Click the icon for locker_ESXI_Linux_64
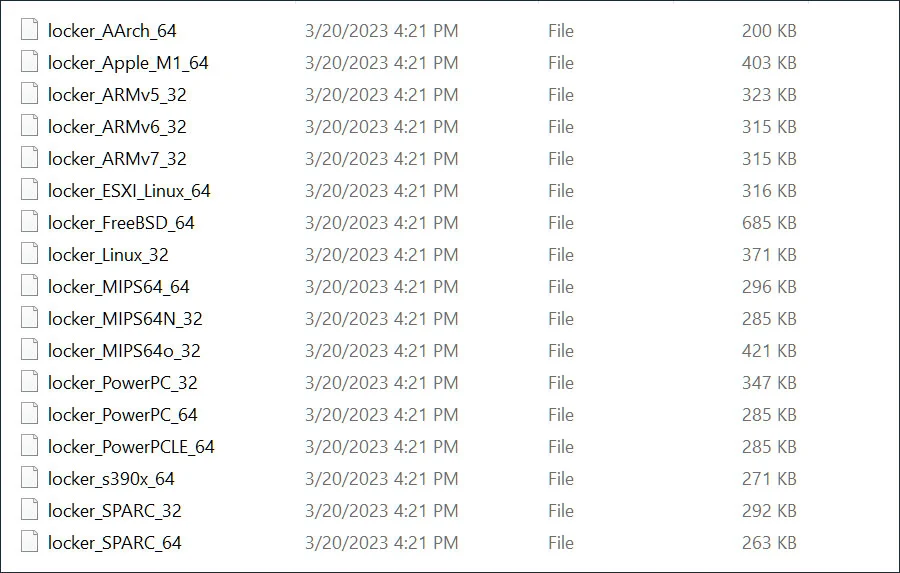Viewport: 900px width, 573px height. tap(28, 191)
